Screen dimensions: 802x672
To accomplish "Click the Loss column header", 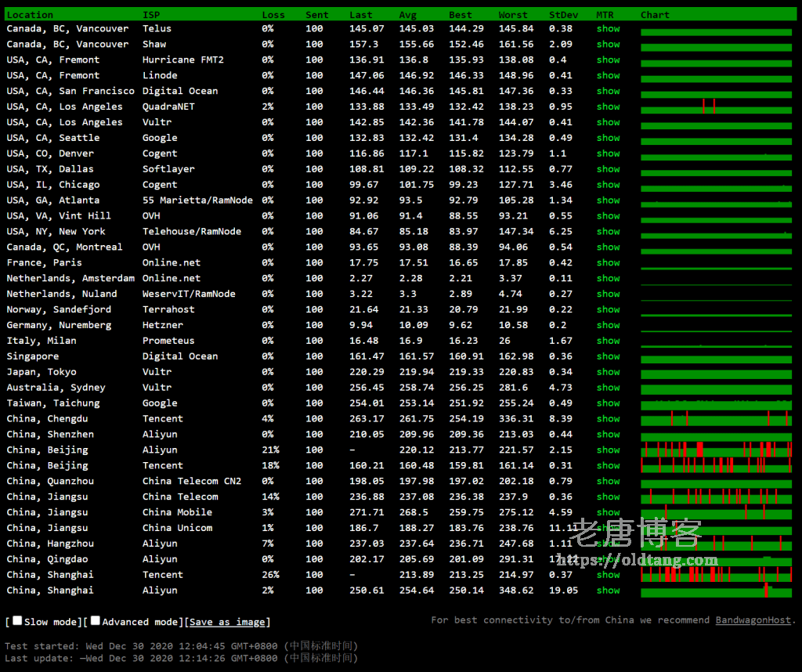I will coord(273,15).
